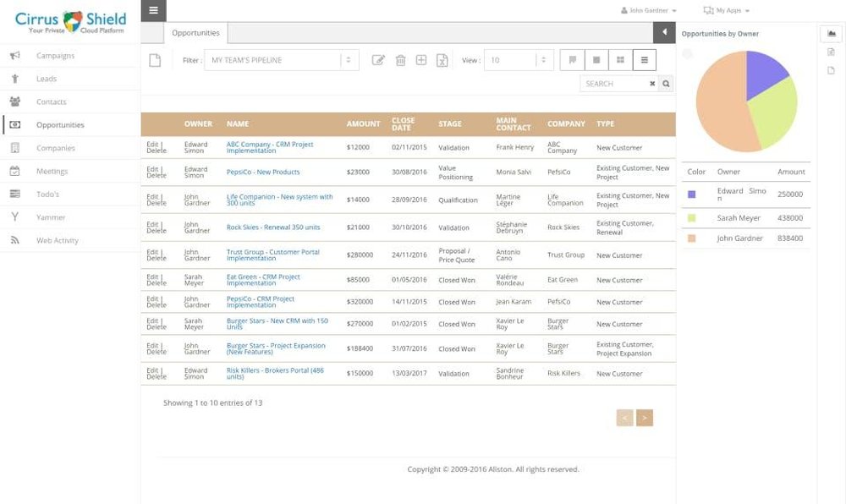
Task: Open the Cirrus Shield logo
Action: [x=70, y=22]
